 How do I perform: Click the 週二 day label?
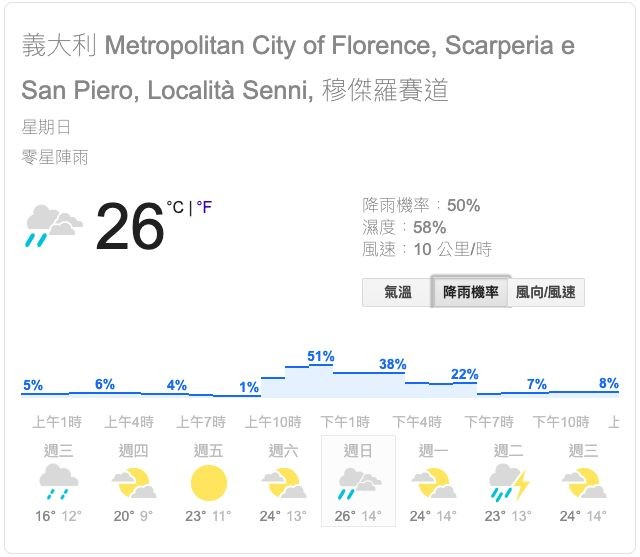pos(508,451)
